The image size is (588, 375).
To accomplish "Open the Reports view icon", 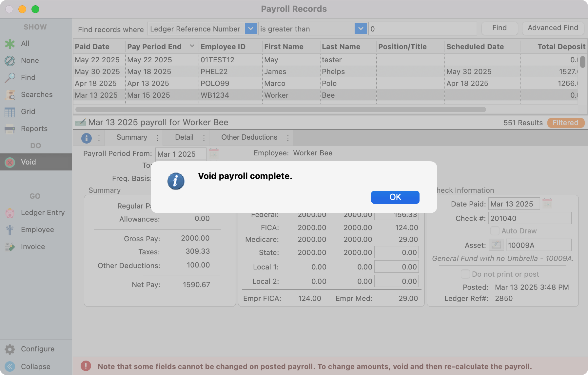I will (x=10, y=128).
